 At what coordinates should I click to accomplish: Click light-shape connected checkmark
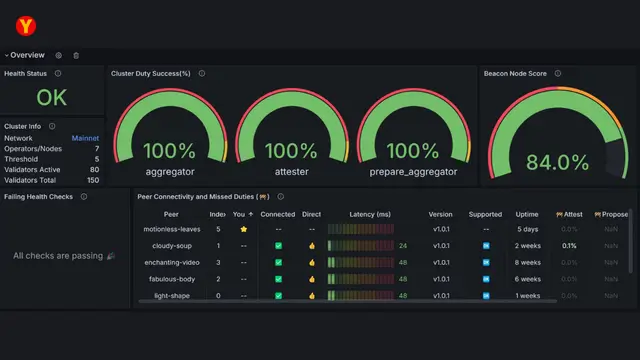[278, 296]
